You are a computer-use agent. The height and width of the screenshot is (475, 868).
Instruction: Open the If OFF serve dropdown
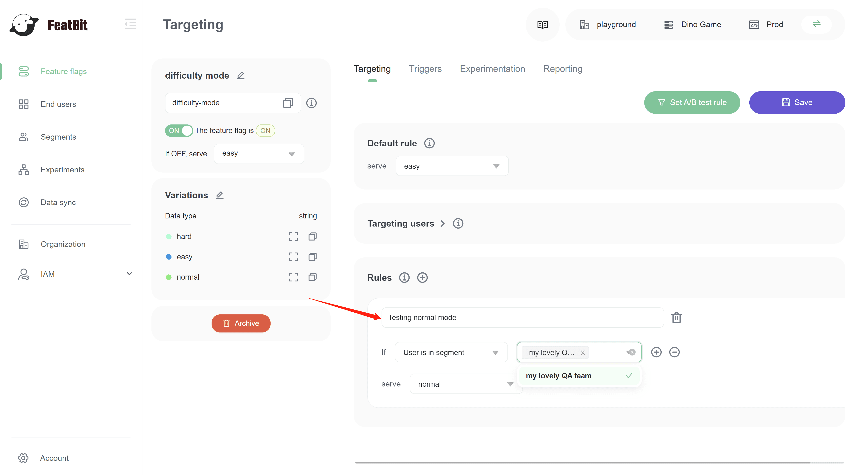[258, 154]
